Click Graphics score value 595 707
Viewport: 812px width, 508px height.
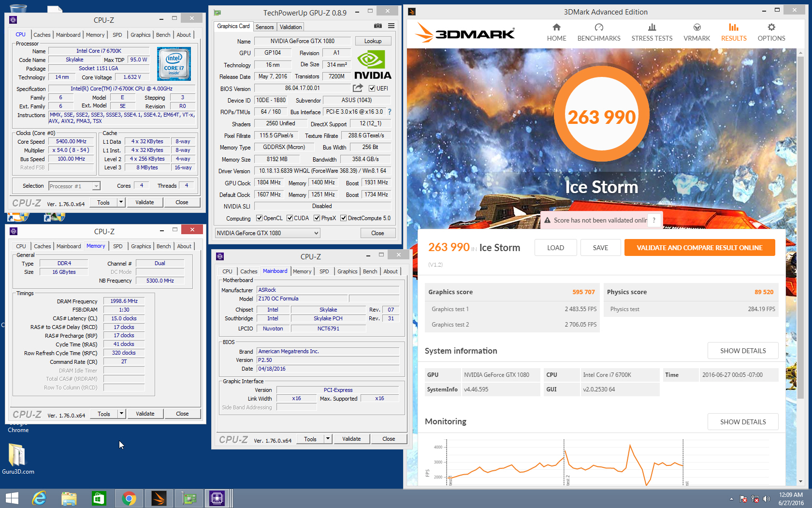pyautogui.click(x=583, y=292)
